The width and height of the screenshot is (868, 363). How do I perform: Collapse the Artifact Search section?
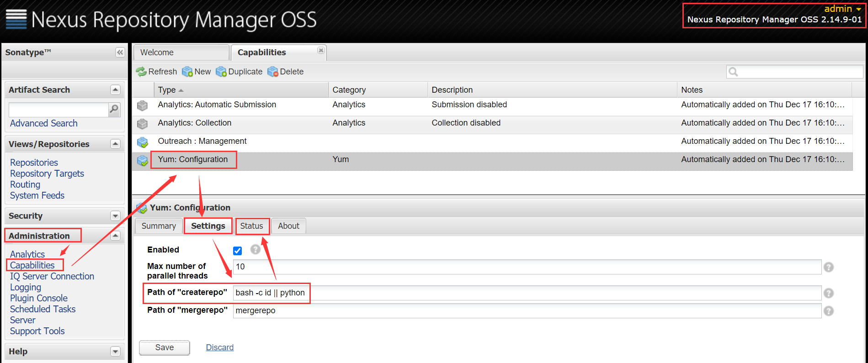115,90
